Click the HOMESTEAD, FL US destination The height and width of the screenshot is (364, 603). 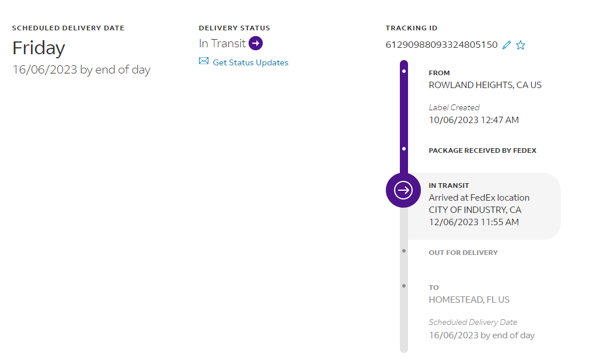point(469,300)
